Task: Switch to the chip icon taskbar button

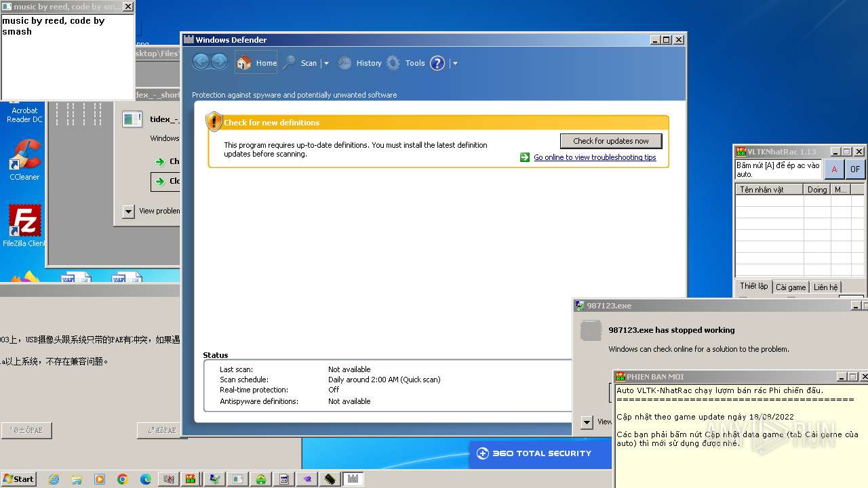Action: tap(330, 479)
